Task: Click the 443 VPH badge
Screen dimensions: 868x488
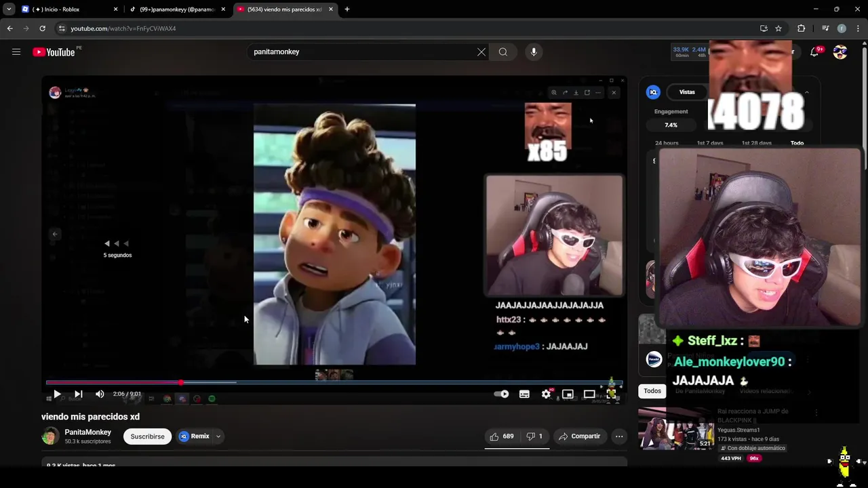Action: [731, 458]
